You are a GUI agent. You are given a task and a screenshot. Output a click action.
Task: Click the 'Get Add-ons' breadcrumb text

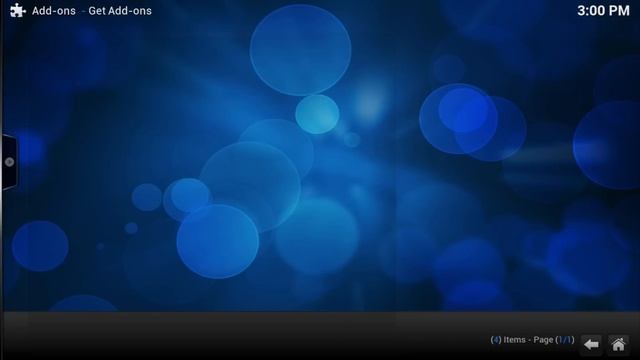coord(120,11)
